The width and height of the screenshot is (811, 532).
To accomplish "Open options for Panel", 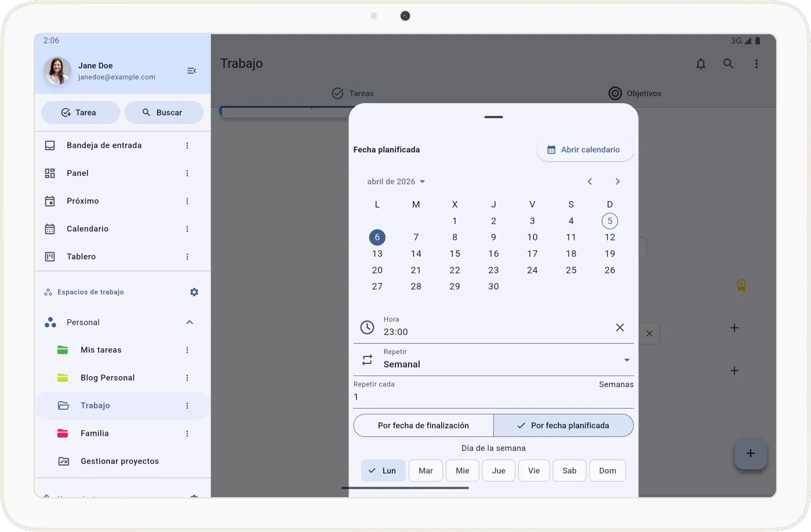I will coord(187,173).
